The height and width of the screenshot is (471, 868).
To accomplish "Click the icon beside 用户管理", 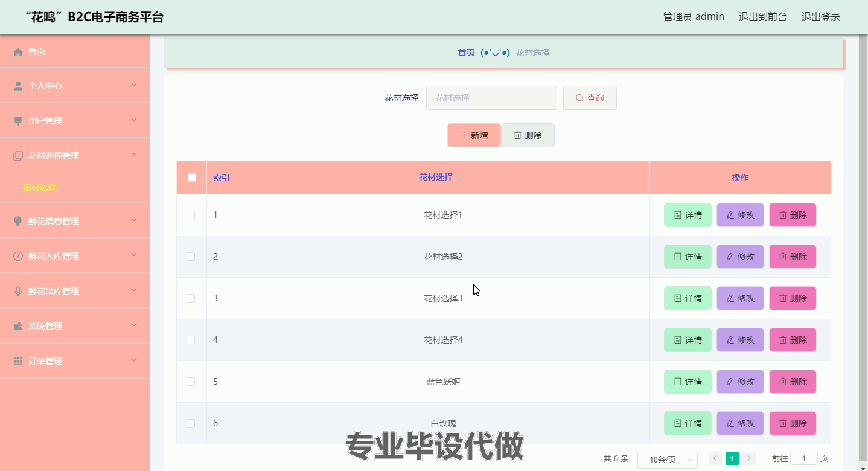I will (18, 121).
